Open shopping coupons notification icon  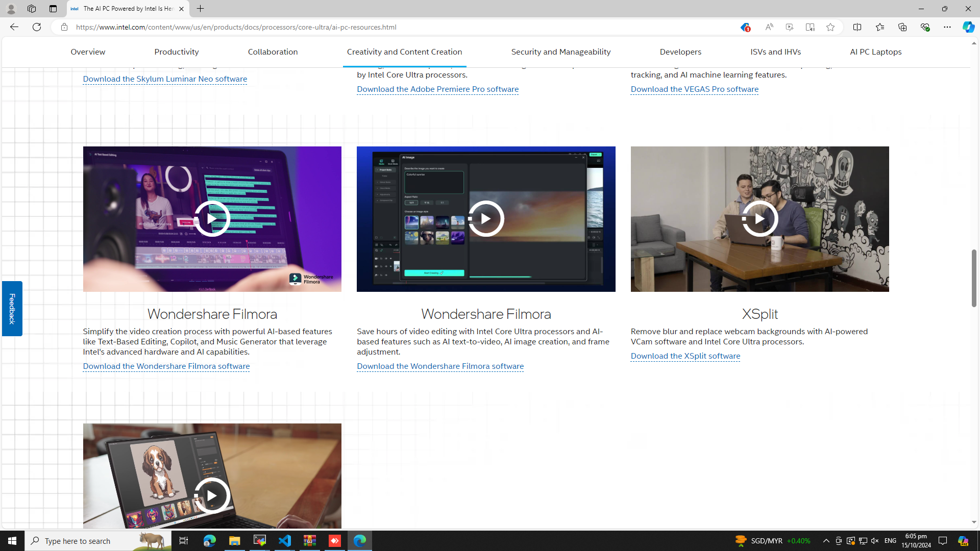click(x=745, y=27)
